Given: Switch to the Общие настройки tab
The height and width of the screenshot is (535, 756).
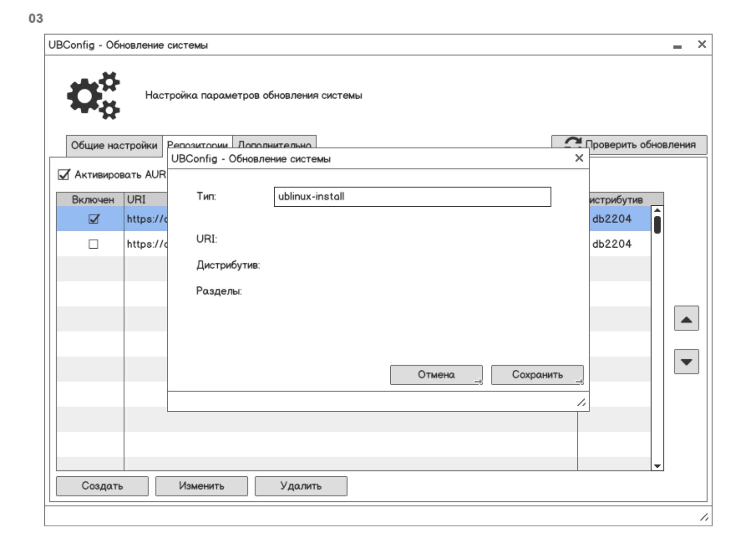Looking at the screenshot, I should pyautogui.click(x=114, y=145).
